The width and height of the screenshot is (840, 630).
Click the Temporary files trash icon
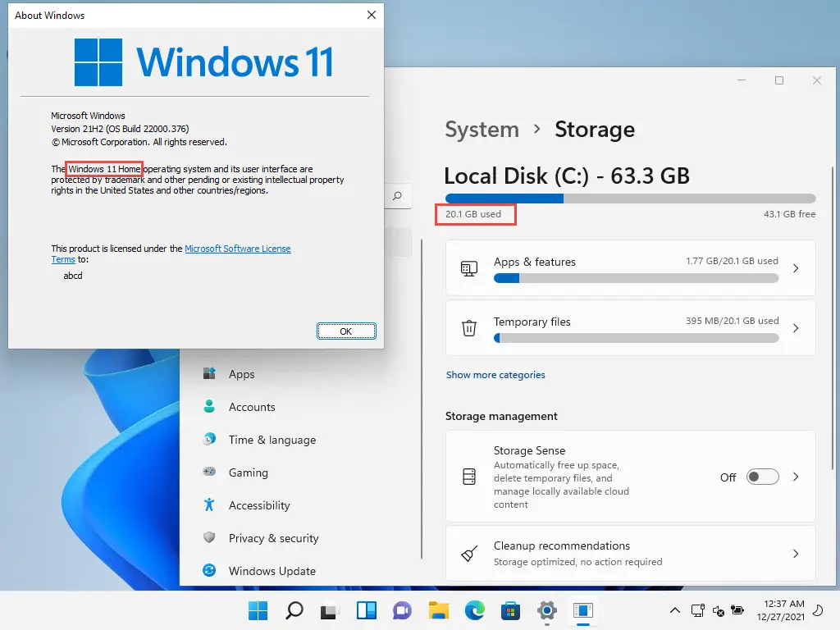tap(469, 327)
